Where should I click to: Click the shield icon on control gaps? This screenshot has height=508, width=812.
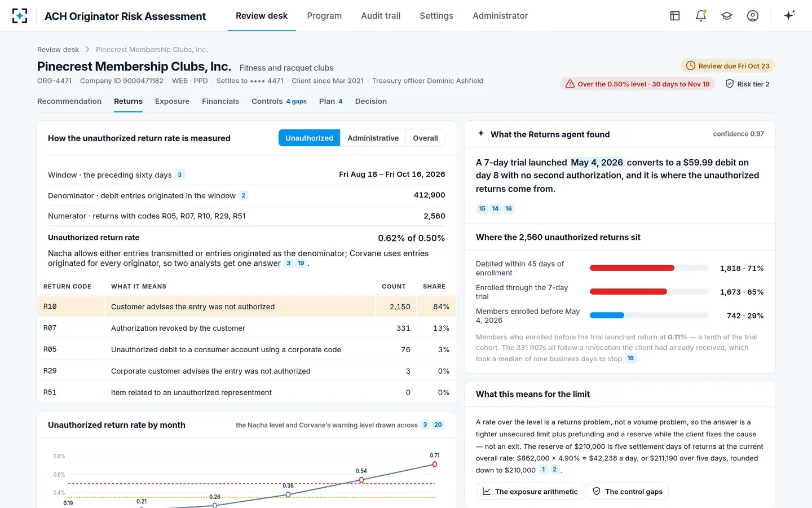pos(597,492)
